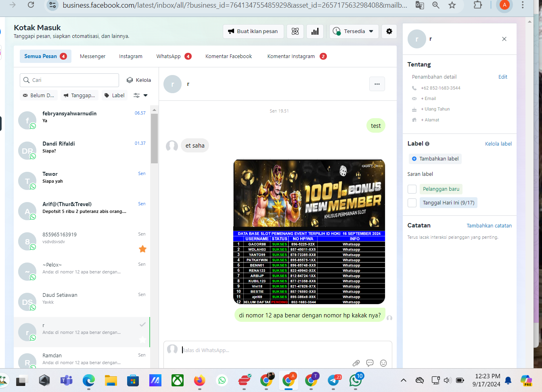Toggle the orange star on conversation 855965163919
Screen dimensions: 542x392
click(x=142, y=249)
